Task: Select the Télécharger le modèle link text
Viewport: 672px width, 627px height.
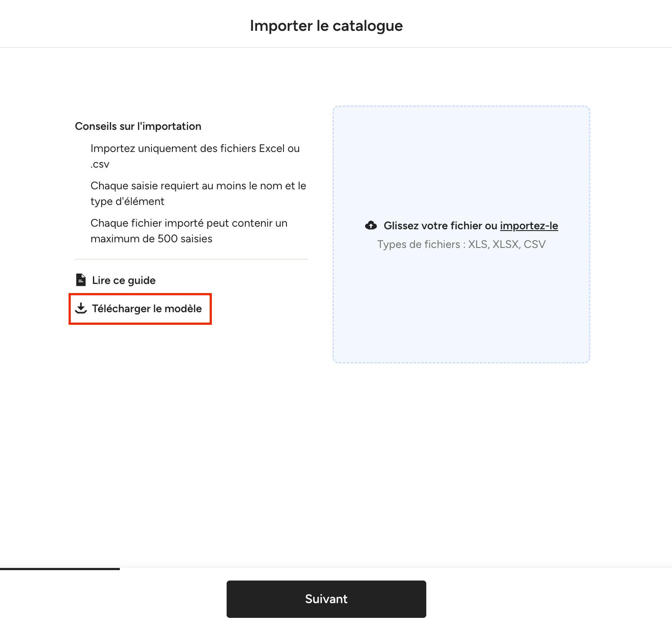Action: click(147, 308)
